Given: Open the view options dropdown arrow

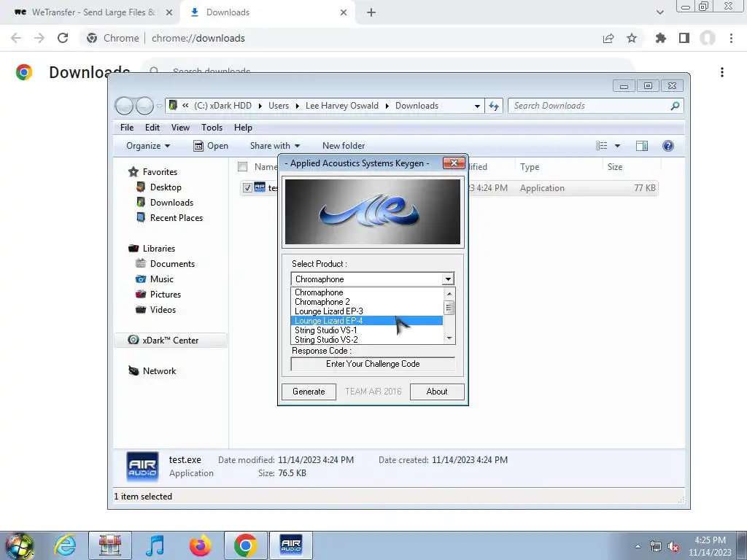Looking at the screenshot, I should point(617,146).
